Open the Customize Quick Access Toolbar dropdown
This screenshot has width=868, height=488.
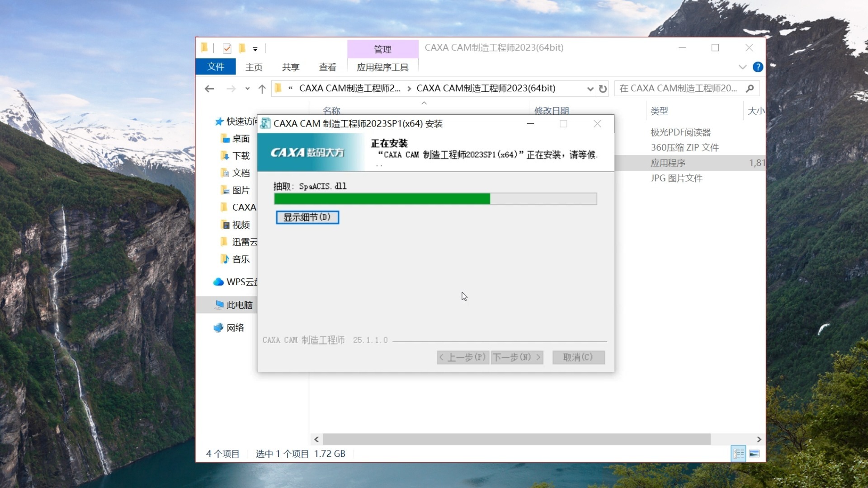(255, 49)
